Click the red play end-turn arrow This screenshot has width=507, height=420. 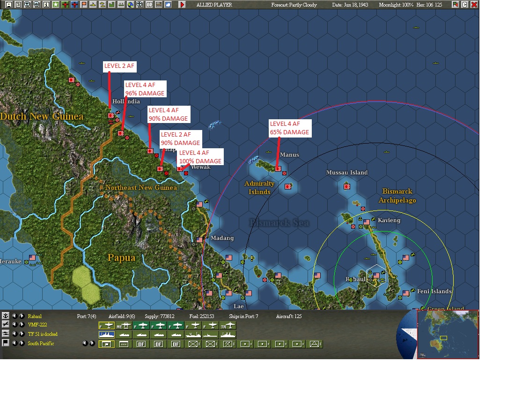click(182, 5)
